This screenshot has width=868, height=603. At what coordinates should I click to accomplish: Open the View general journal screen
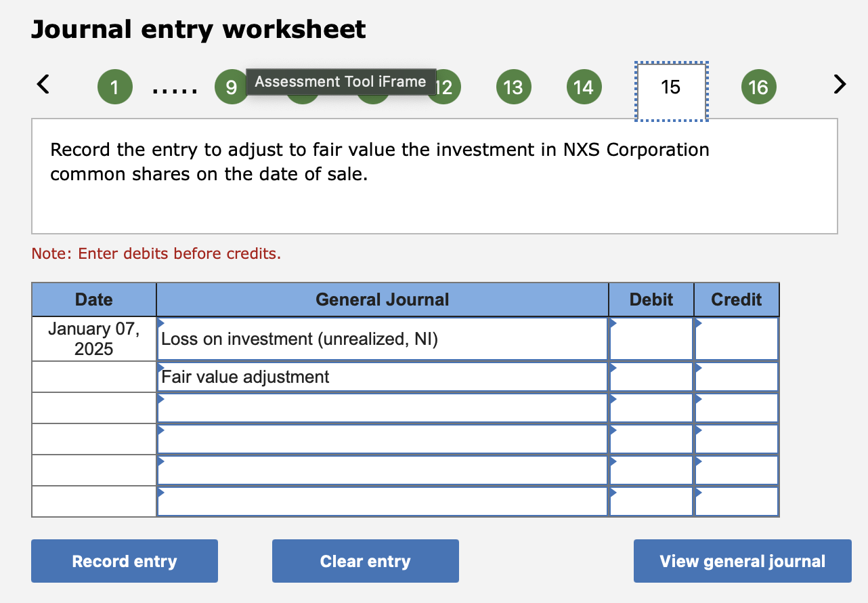742,561
